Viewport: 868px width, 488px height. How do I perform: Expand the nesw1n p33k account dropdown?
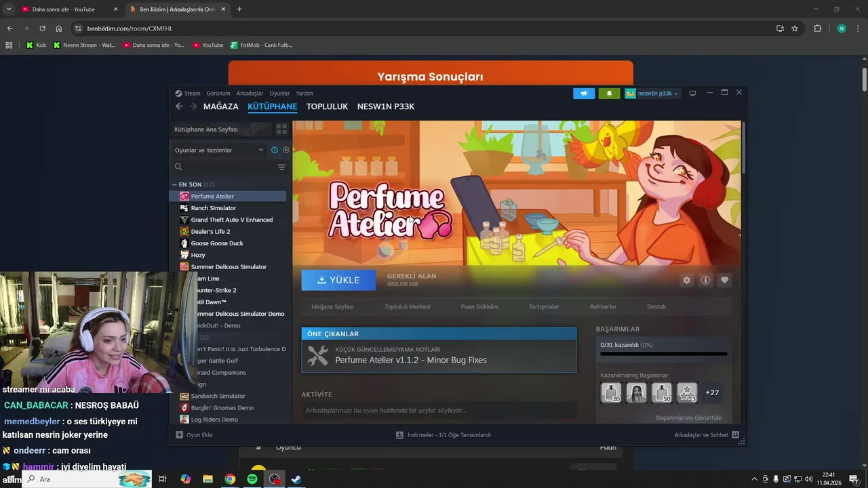tap(651, 94)
